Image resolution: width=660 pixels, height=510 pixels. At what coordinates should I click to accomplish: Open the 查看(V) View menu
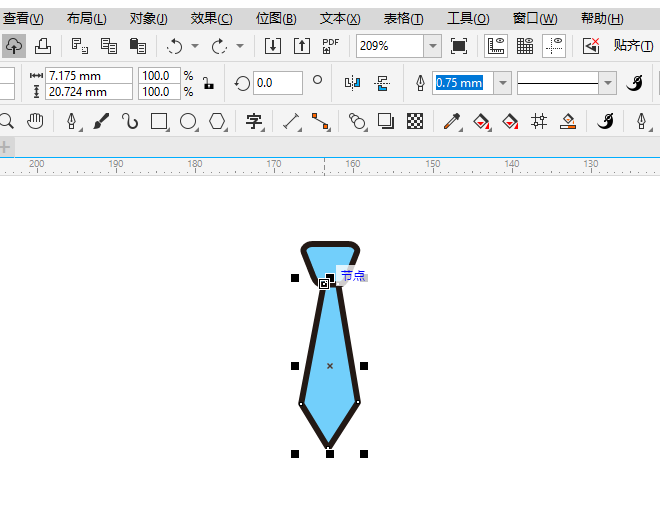(23, 19)
